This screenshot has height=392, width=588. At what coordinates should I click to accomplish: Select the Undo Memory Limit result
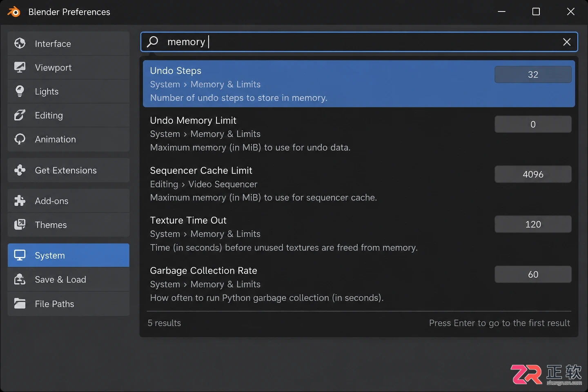[359, 134]
